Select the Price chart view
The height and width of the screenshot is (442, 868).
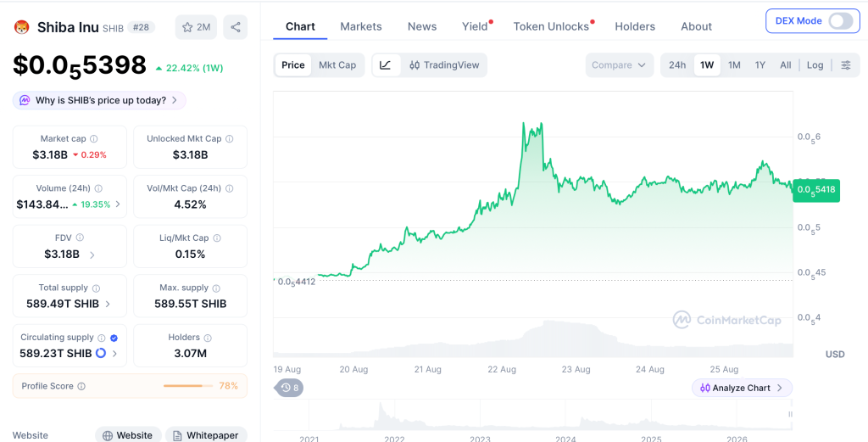coord(292,65)
